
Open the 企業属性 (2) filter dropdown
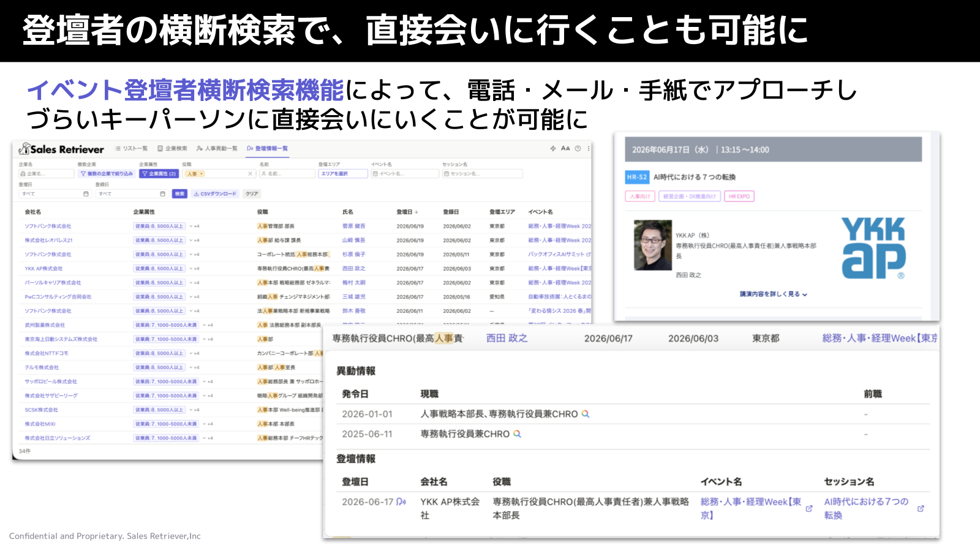click(x=159, y=174)
